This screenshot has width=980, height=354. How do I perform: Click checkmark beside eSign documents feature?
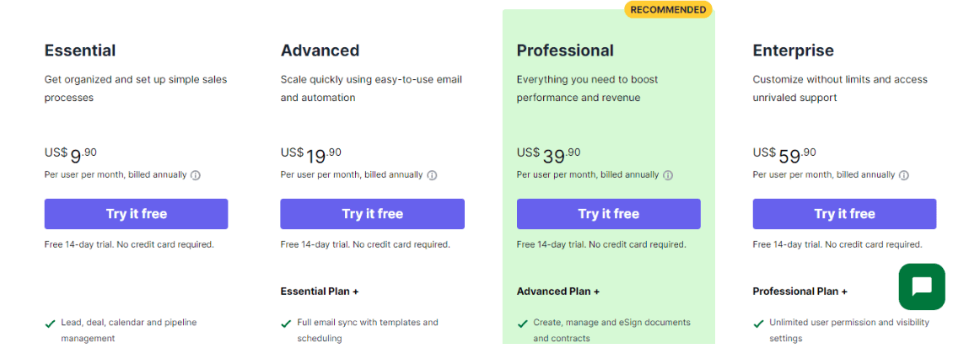click(522, 324)
